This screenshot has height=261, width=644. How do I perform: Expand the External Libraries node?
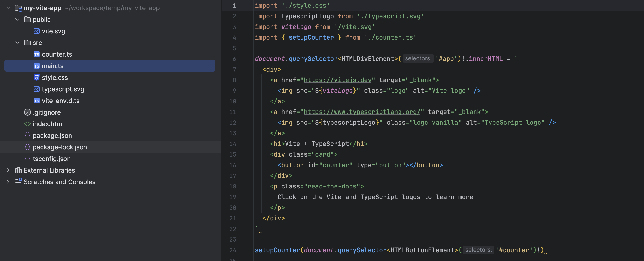click(x=8, y=170)
